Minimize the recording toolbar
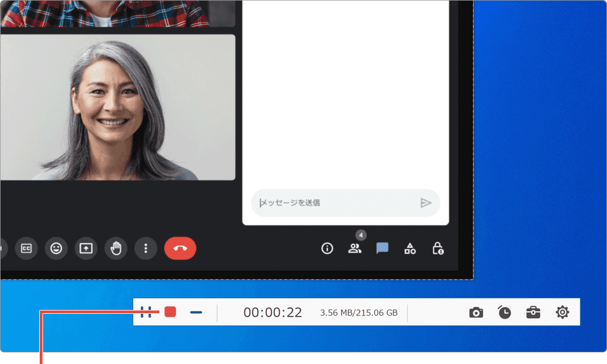Screen dimensions: 607x364 196,312
